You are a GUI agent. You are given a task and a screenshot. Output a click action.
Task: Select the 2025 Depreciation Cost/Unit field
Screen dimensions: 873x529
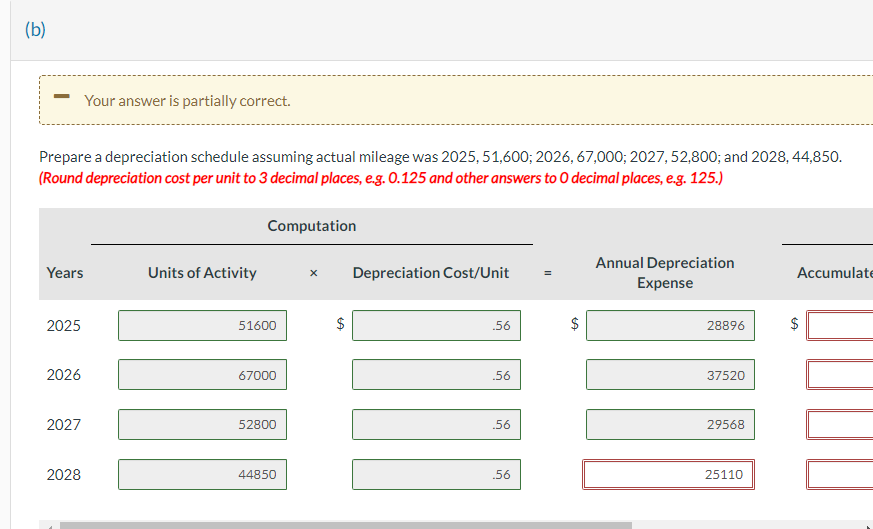pyautogui.click(x=436, y=325)
